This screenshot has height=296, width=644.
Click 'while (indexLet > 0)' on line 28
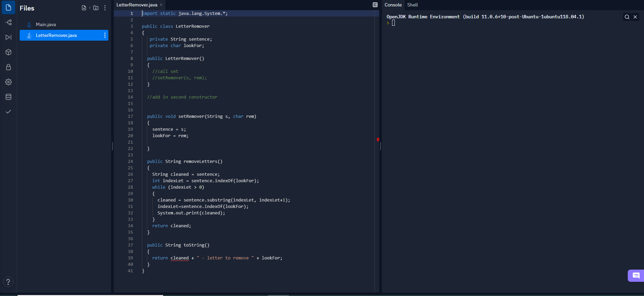pyautogui.click(x=178, y=187)
